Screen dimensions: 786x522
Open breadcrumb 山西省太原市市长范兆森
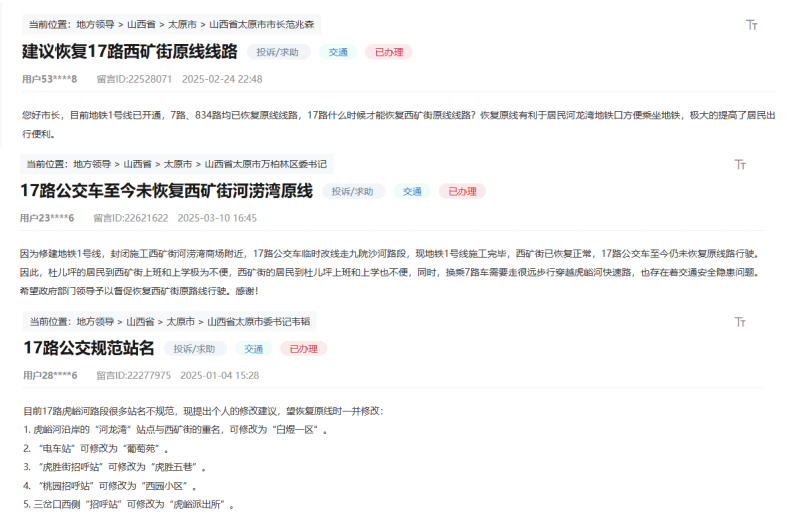tap(262, 22)
